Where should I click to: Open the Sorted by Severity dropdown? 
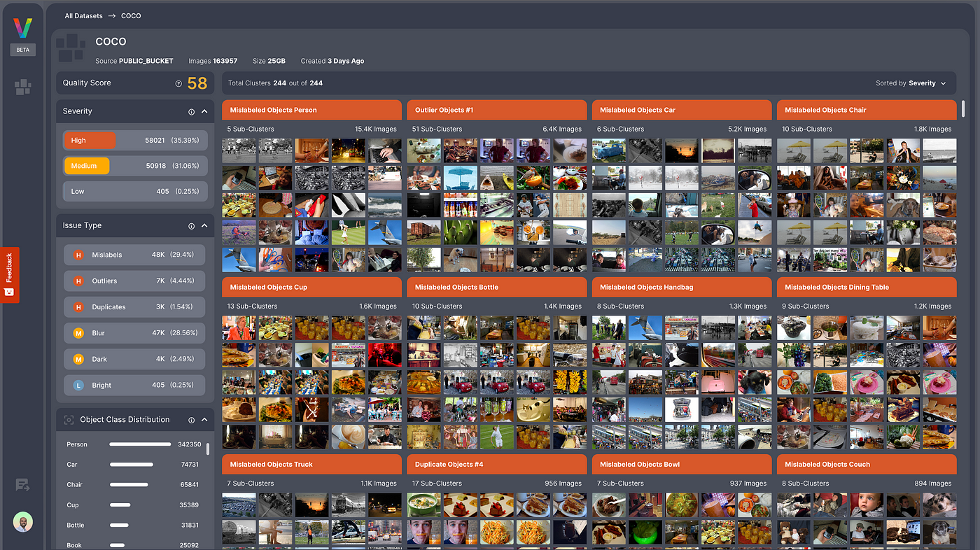[x=911, y=83]
